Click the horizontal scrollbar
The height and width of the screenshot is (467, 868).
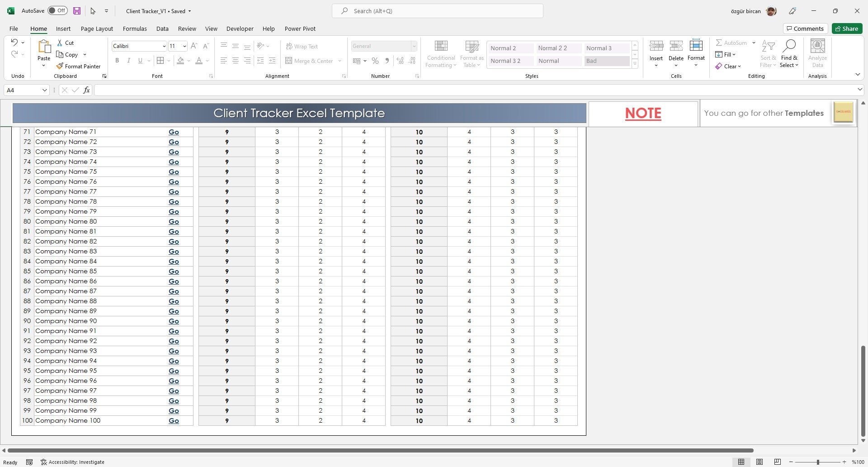point(381,450)
